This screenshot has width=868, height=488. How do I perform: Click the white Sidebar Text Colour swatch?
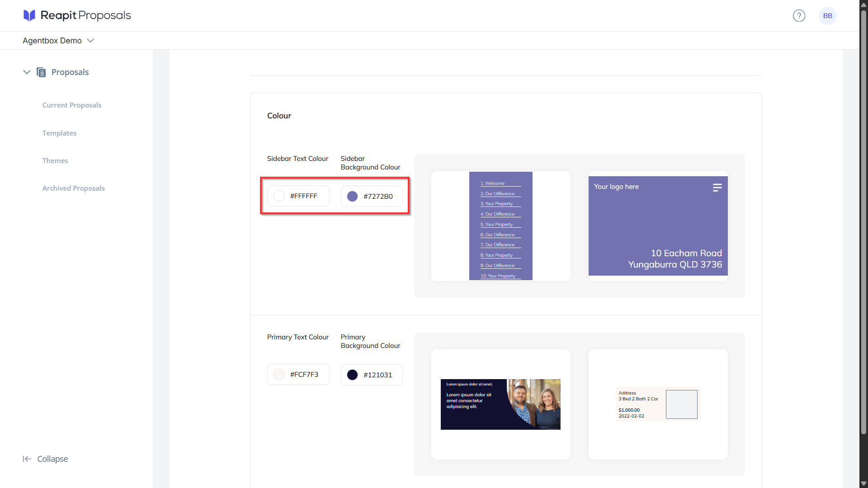click(x=279, y=196)
